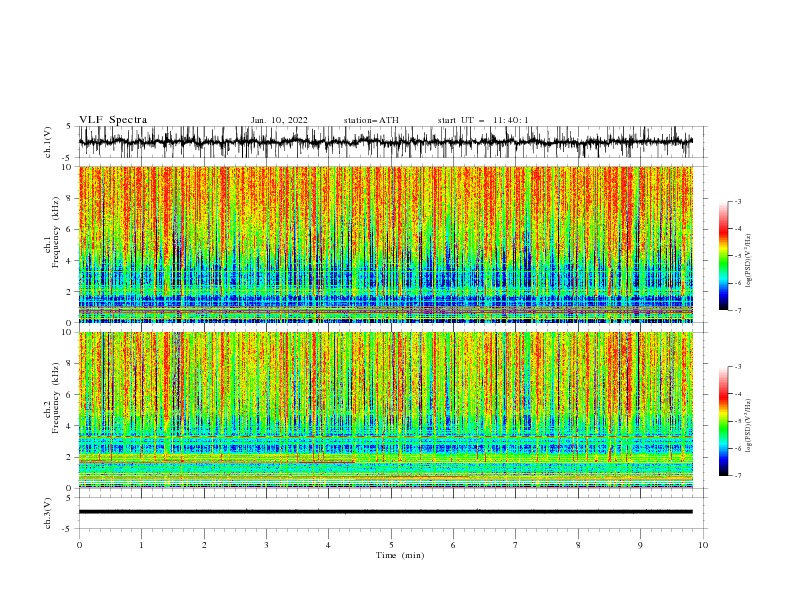
Task: Click the time axis tick label "5"
Action: point(391,545)
